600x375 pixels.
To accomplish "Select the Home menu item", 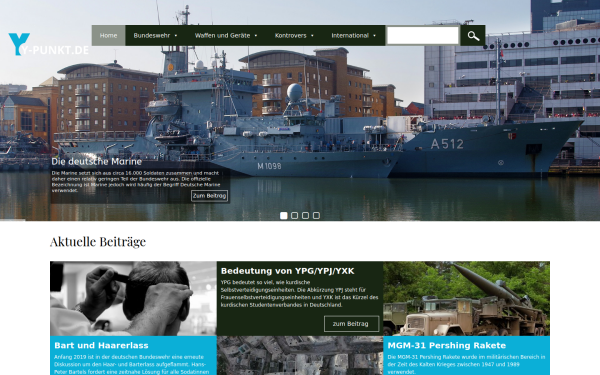I will (x=108, y=36).
